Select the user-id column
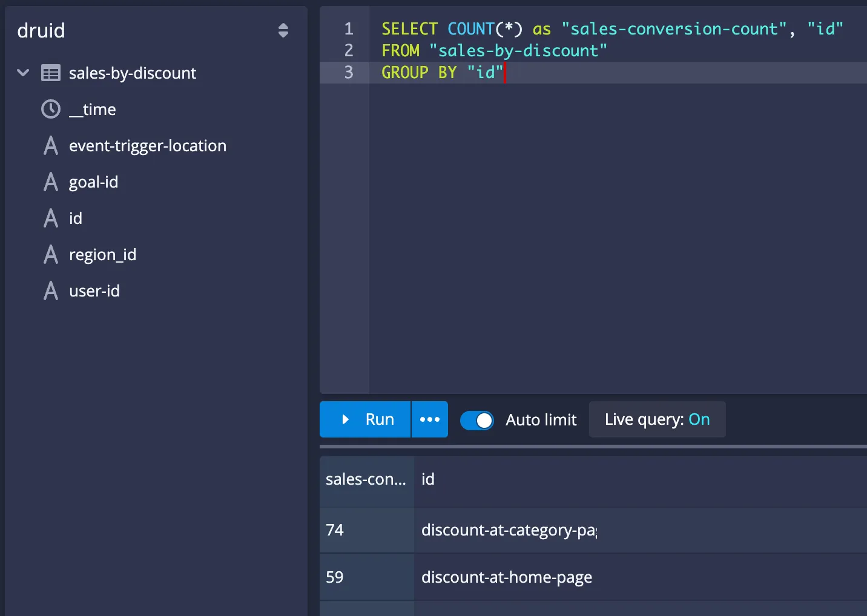This screenshot has width=867, height=616. 94,291
